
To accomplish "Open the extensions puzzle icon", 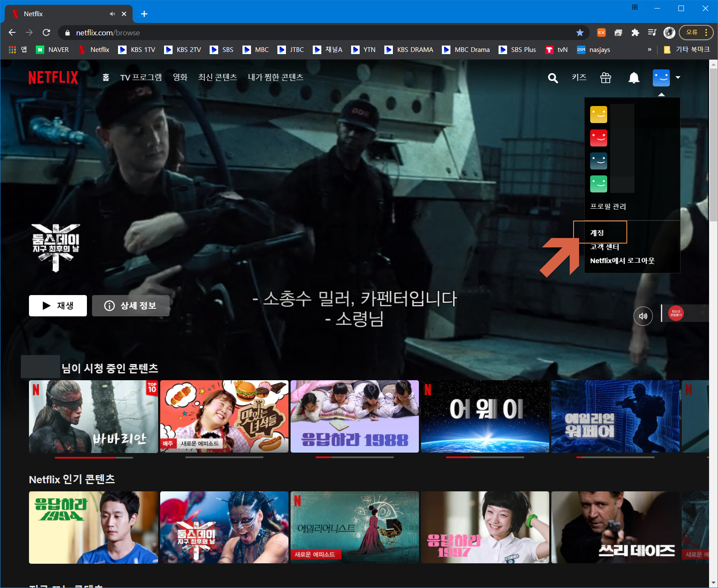I will (x=635, y=33).
